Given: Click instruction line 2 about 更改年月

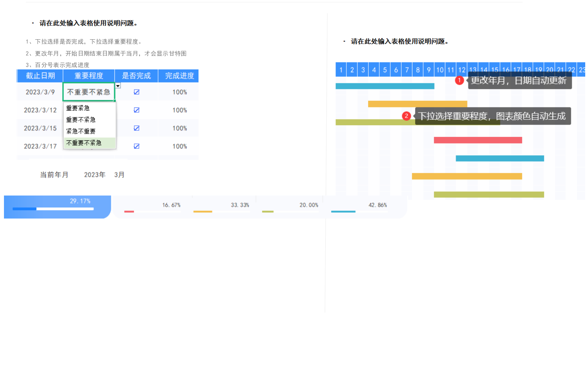Looking at the screenshot, I should pyautogui.click(x=106, y=54).
